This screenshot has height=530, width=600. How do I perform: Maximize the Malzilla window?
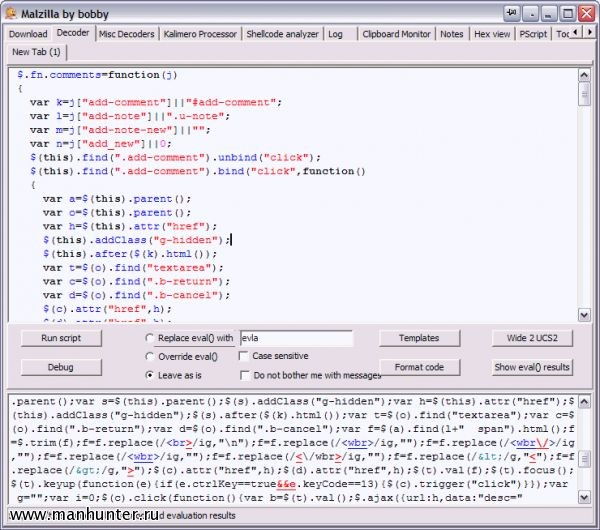568,13
